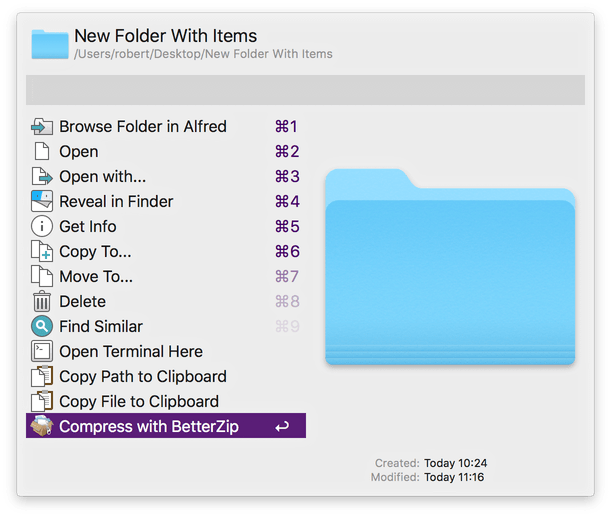Screen dimensions: 611x517
Task: Click the small folder icon in header
Action: pyautogui.click(x=50, y=44)
